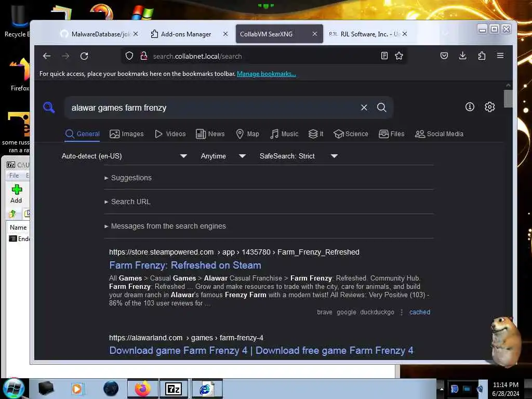Viewport: 532px width, 399px height.
Task: Open result options three-dot menu
Action: pos(402,312)
